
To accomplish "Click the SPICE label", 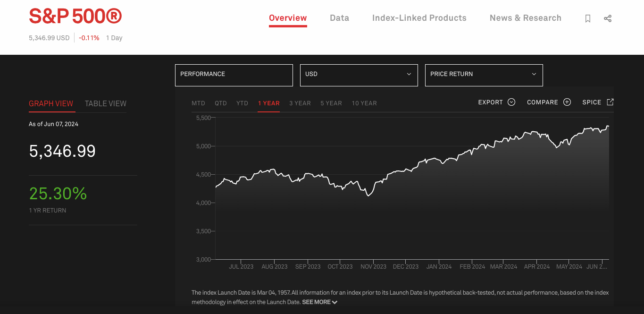I will [x=592, y=102].
